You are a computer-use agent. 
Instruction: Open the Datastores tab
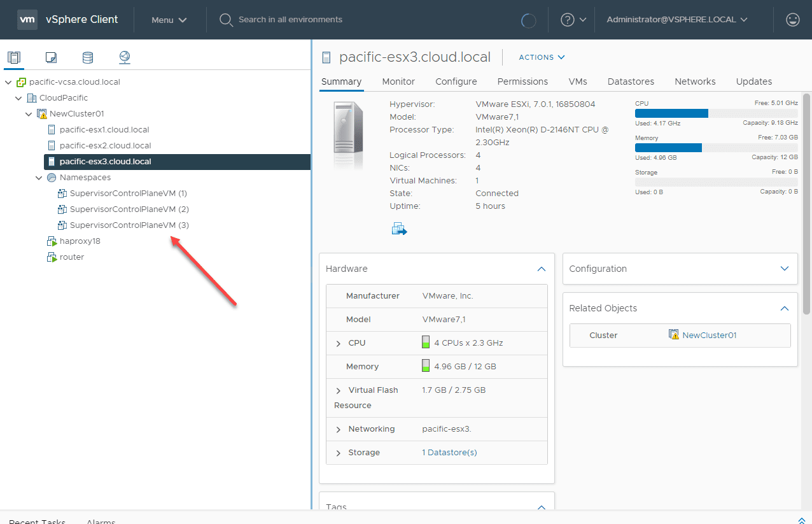(x=631, y=81)
